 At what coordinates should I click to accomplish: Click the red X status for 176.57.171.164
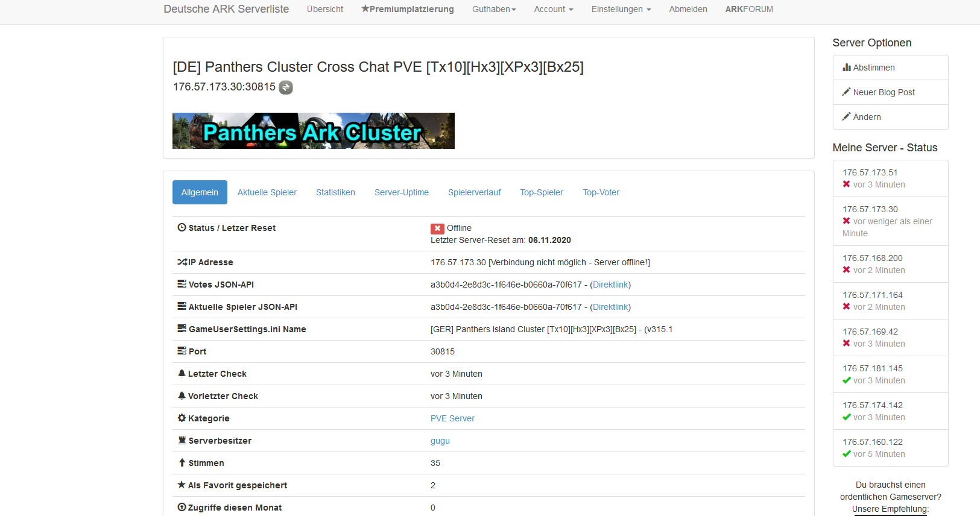pos(847,307)
